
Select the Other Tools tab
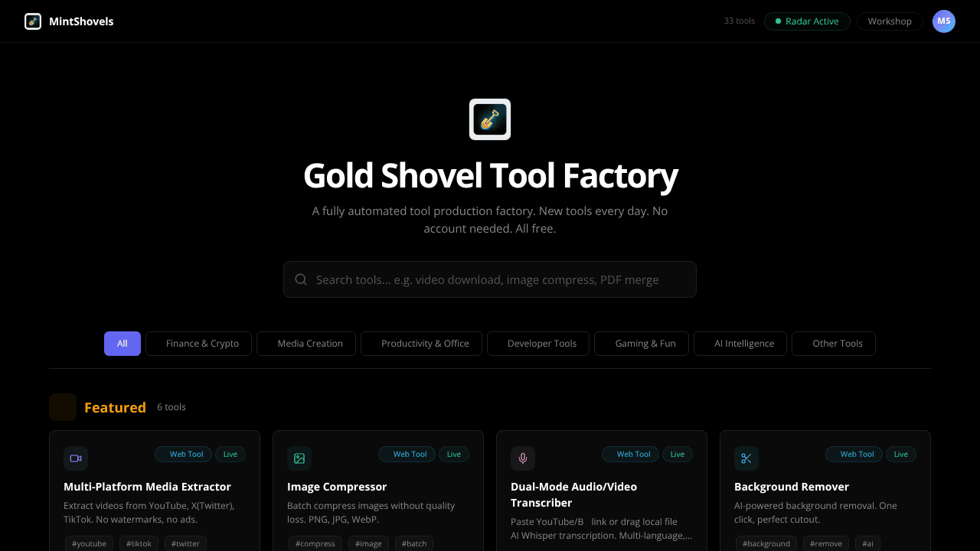pos(834,344)
